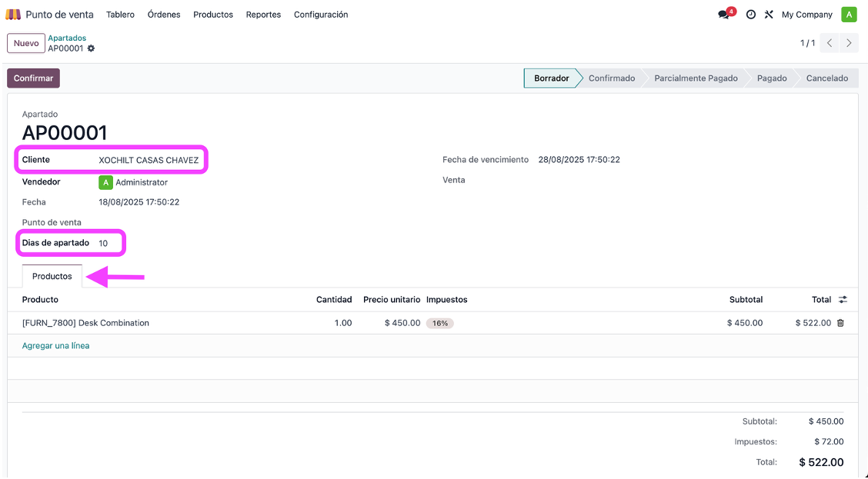This screenshot has height=479, width=868.
Task: Select the Borrador status
Action: point(552,78)
